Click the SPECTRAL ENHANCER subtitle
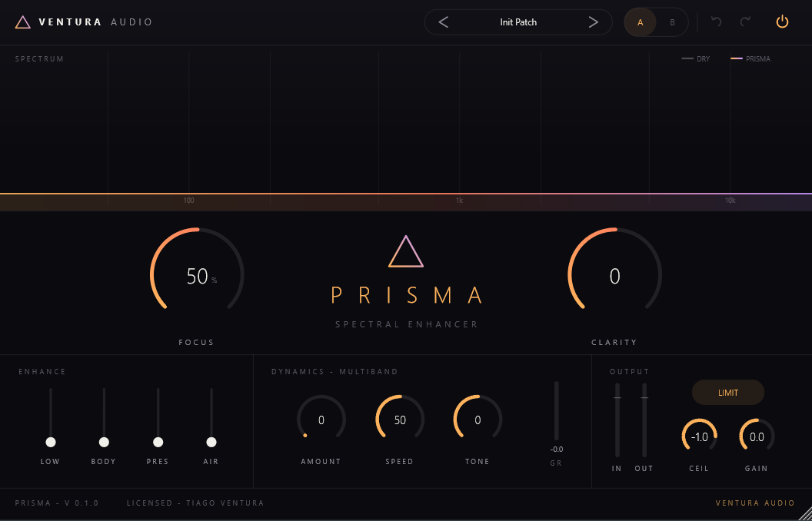 pos(407,324)
